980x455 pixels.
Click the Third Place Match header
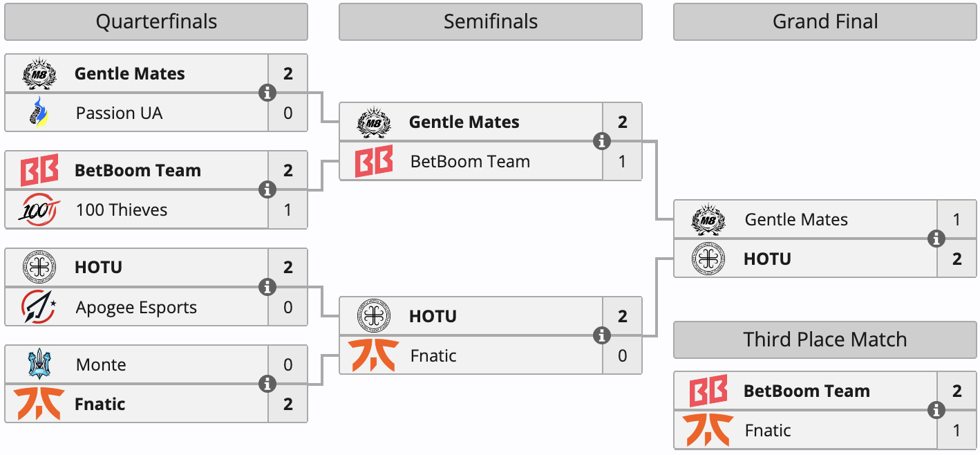pyautogui.click(x=825, y=340)
